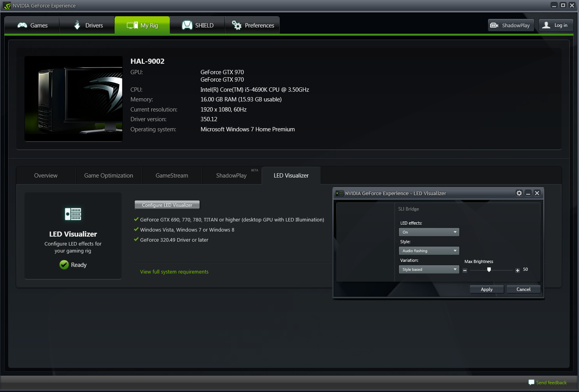Open the Preferences tab
Viewport: 579px width, 392px height.
tap(252, 25)
